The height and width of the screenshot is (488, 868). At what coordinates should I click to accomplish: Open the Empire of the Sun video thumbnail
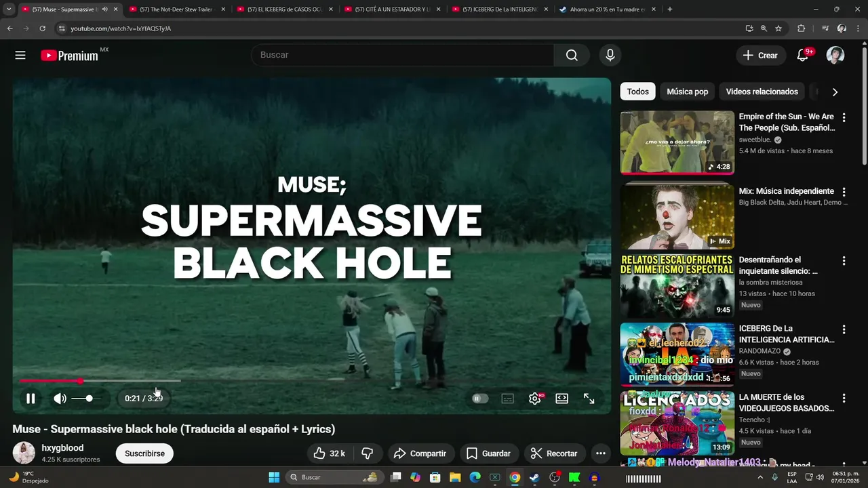[x=677, y=142]
